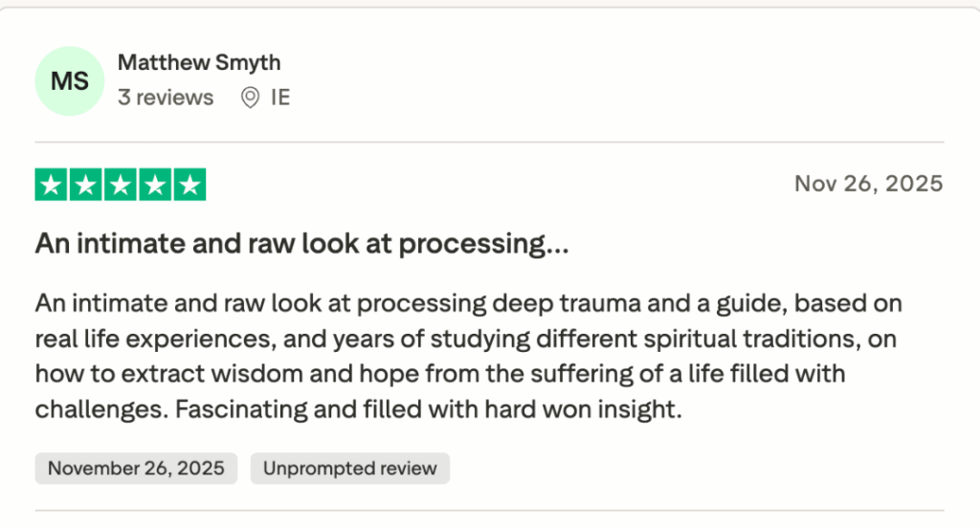Open Matthew Smyth's reviewer profile
980x527 pixels.
(x=199, y=63)
